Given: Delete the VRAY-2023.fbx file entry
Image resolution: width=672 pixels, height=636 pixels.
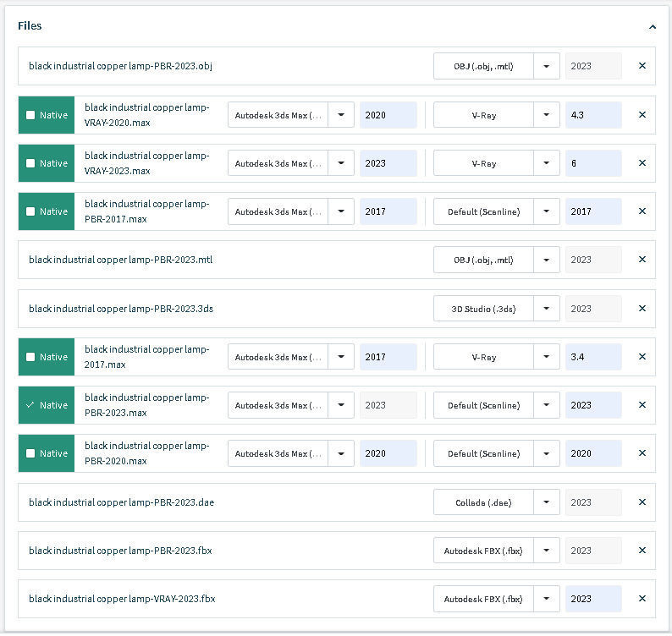Looking at the screenshot, I should tap(642, 599).
